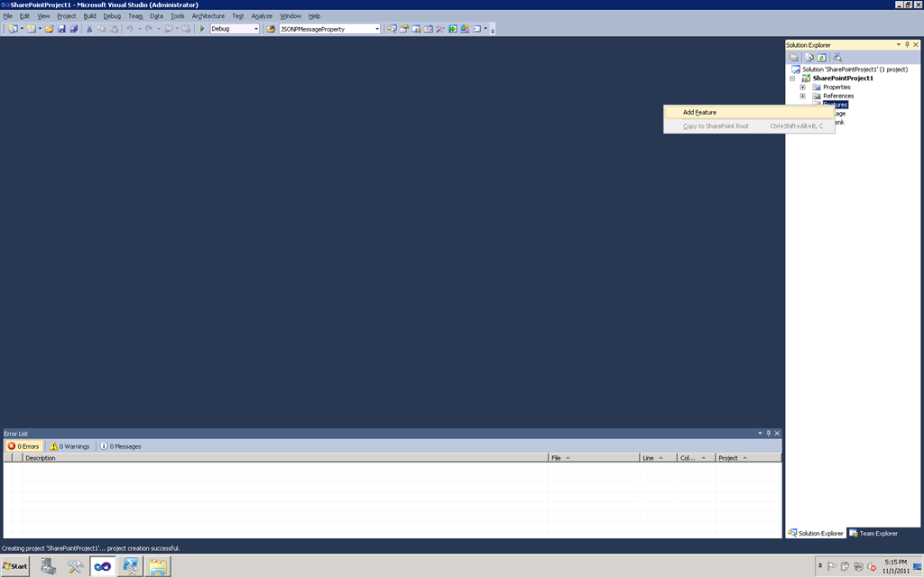Click the Open File folder icon
Image resolution: width=924 pixels, height=578 pixels.
click(50, 28)
